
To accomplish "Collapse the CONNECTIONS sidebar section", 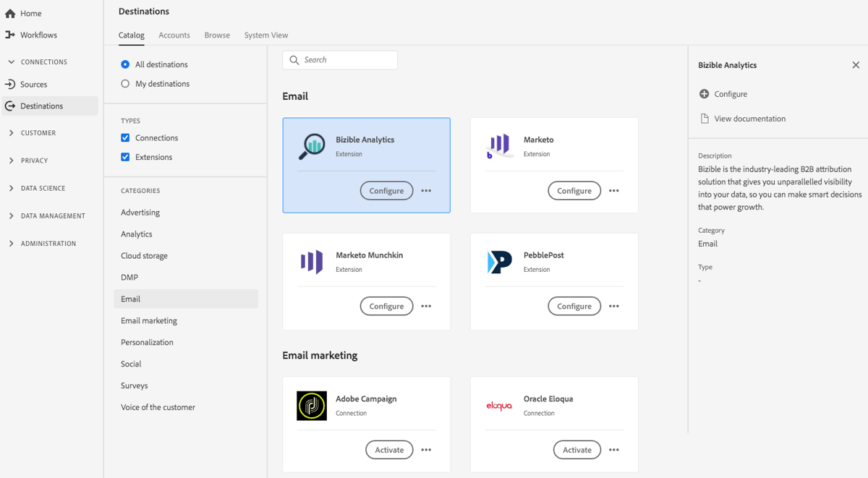I will click(x=11, y=61).
